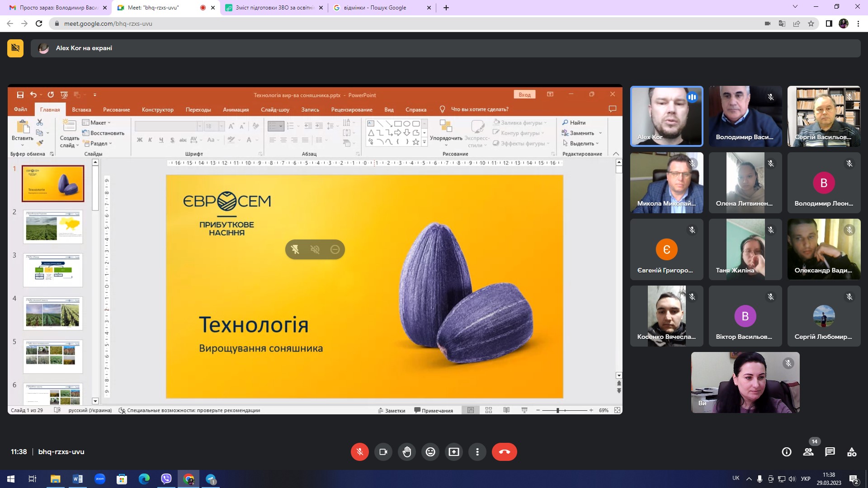868x488 pixels.
Task: Click Save icon in PowerPoint quick access
Action: click(x=20, y=95)
